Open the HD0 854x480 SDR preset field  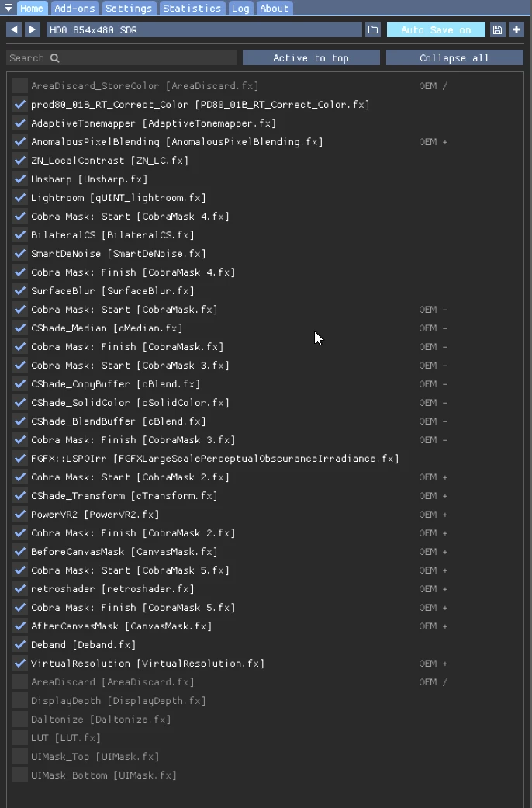coord(204,30)
